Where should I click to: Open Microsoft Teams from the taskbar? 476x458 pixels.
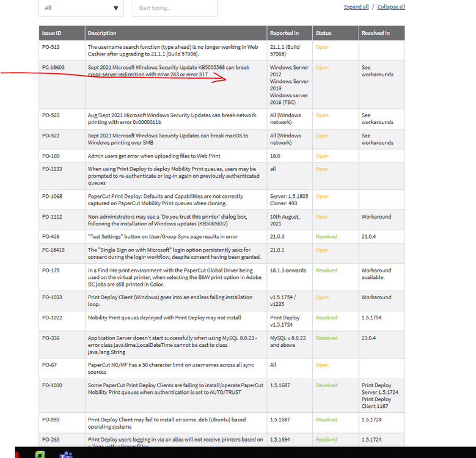(66, 455)
